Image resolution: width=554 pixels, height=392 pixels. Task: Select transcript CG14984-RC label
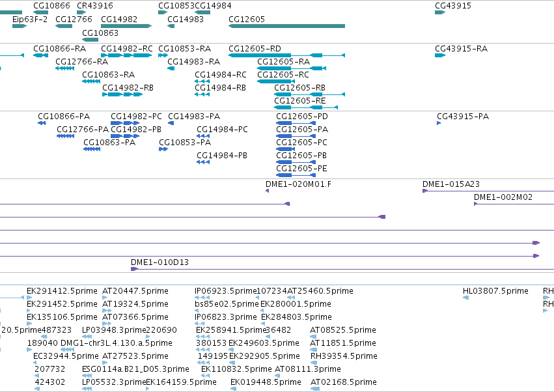point(221,75)
